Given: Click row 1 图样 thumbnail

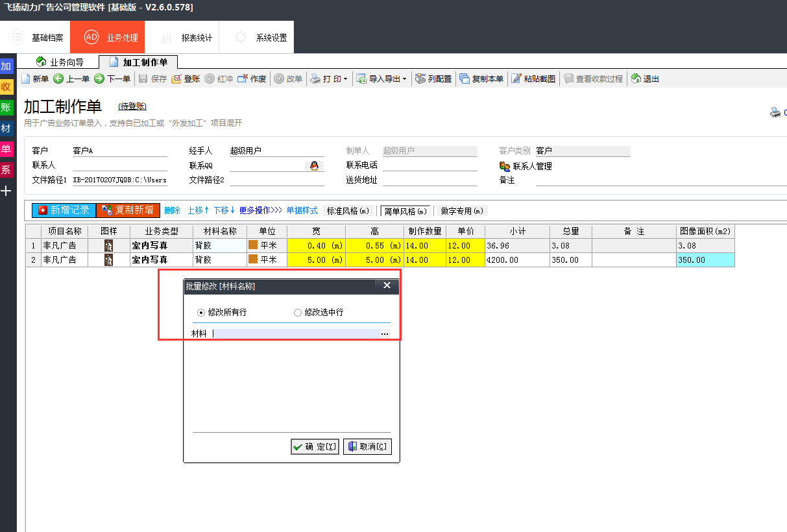Looking at the screenshot, I should (x=109, y=246).
